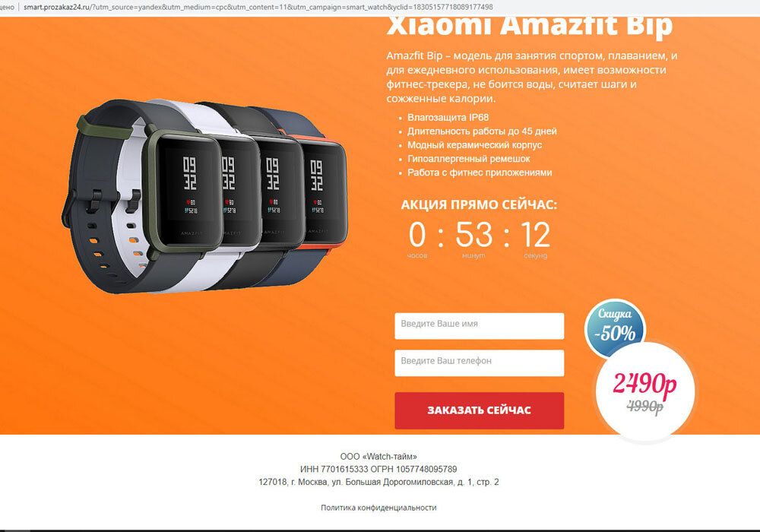This screenshot has width=760, height=532.
Task: Click the countdown hours digit 0
Action: click(416, 235)
